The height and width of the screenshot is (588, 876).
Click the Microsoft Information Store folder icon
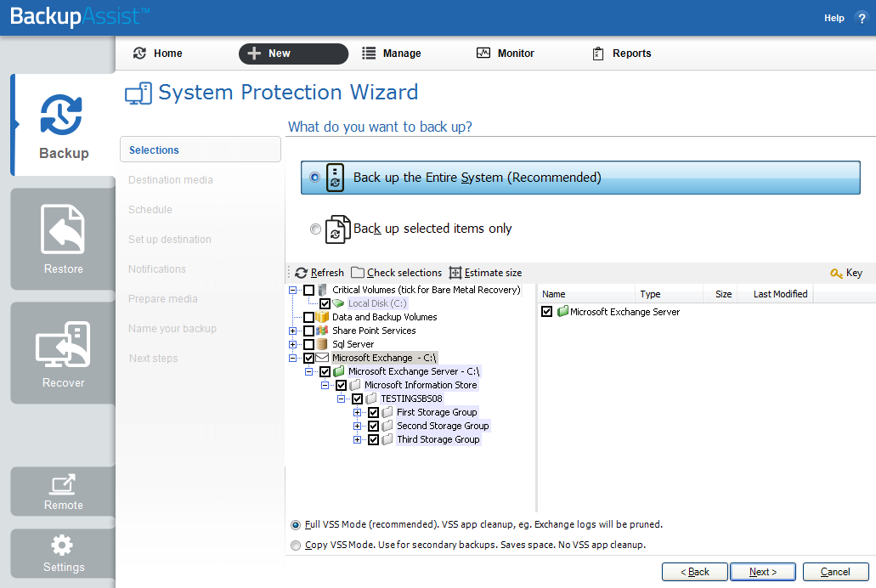(x=355, y=385)
